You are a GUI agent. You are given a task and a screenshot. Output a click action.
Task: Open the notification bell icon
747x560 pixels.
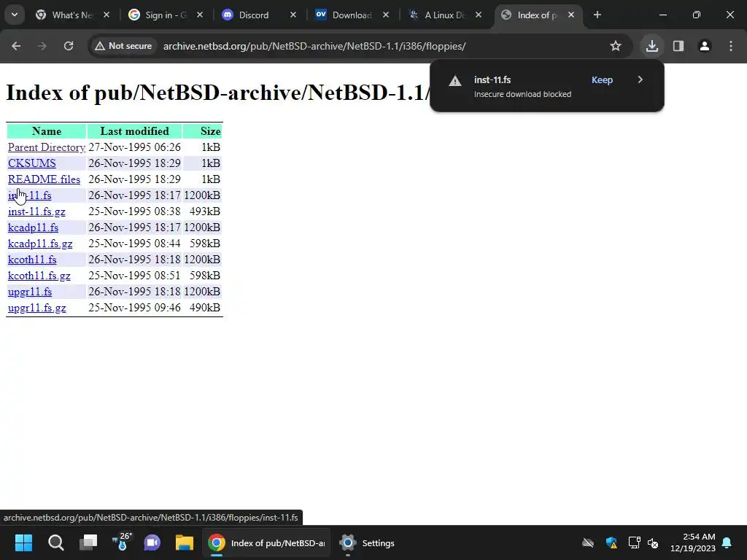click(x=727, y=542)
